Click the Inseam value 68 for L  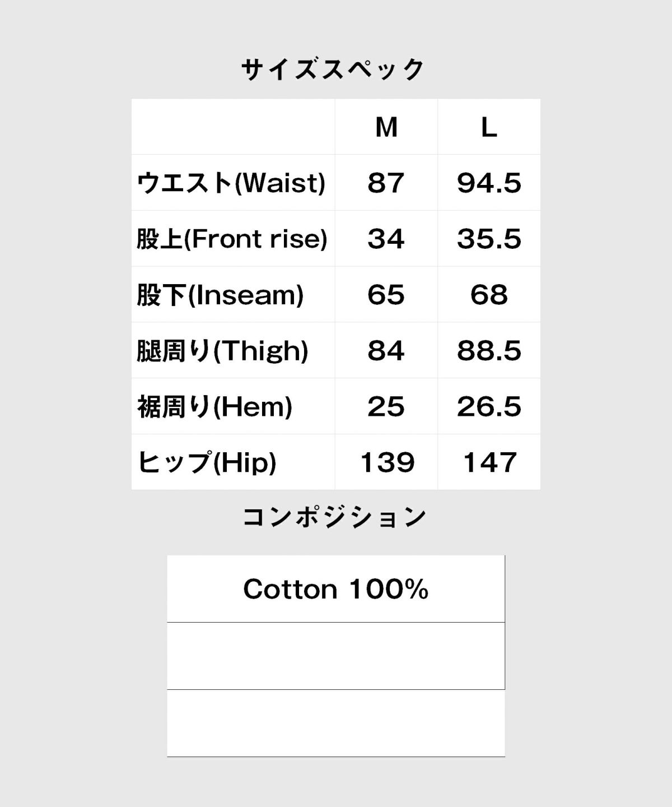pos(489,295)
